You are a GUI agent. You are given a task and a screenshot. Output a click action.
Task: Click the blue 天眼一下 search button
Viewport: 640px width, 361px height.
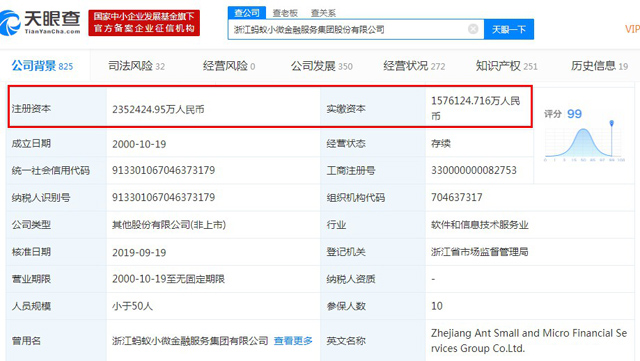pyautogui.click(x=509, y=29)
